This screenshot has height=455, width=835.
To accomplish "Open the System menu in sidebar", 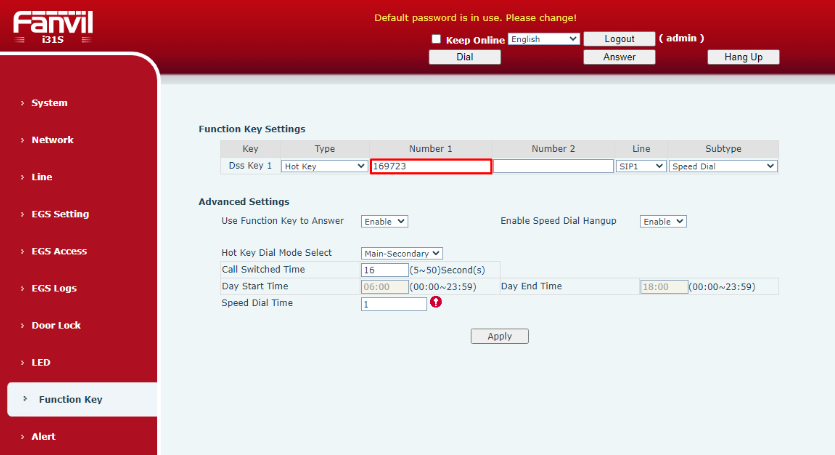I will coord(49,103).
